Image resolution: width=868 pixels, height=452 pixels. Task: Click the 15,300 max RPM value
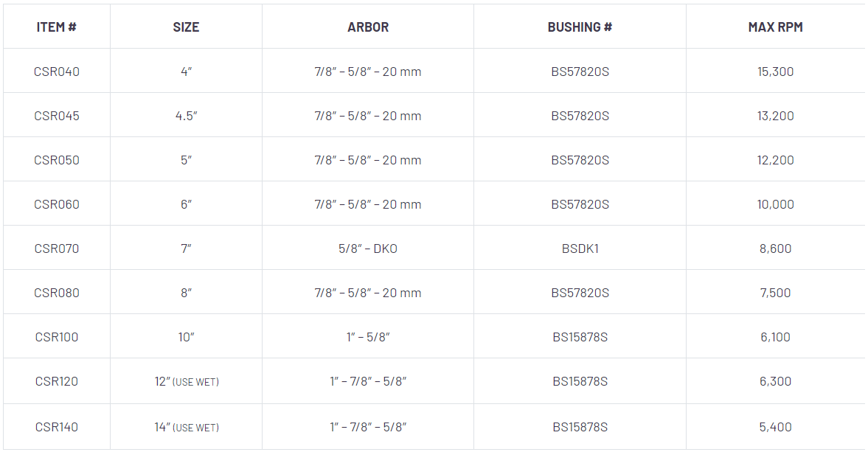click(x=775, y=72)
